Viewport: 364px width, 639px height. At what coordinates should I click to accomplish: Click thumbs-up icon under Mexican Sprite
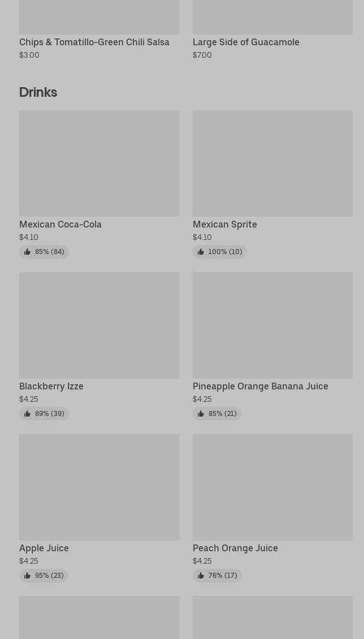click(201, 252)
